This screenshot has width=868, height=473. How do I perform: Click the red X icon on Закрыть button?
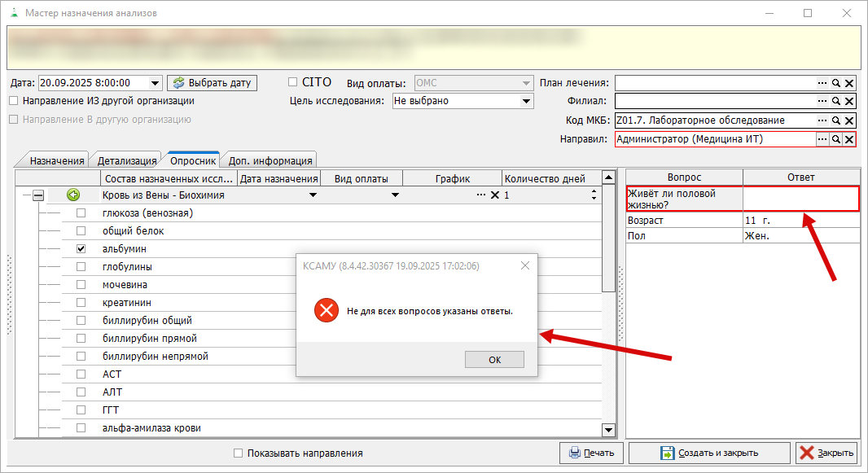click(807, 453)
